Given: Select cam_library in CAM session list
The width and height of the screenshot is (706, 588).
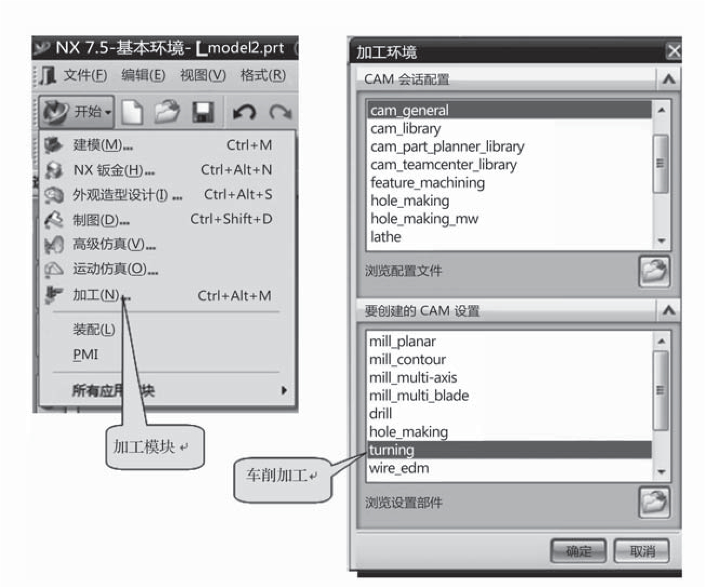Looking at the screenshot, I should (x=509, y=129).
